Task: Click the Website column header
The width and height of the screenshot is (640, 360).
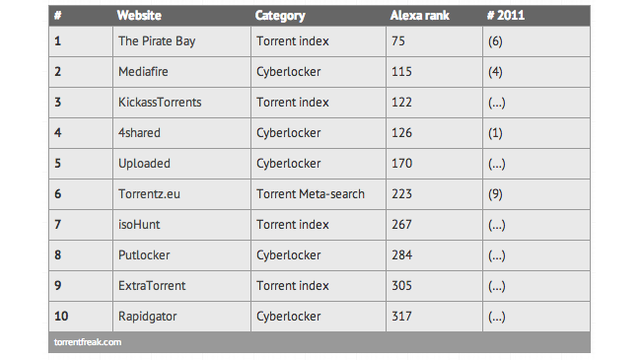Action: (x=139, y=16)
